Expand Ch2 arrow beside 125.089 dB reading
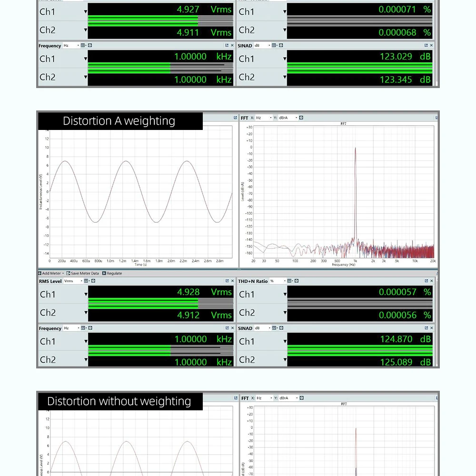This screenshot has height=476, width=476. coord(285,359)
